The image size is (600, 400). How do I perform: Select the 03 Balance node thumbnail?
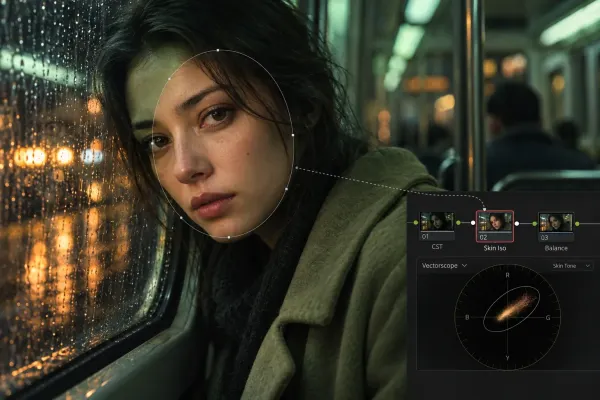tap(556, 222)
